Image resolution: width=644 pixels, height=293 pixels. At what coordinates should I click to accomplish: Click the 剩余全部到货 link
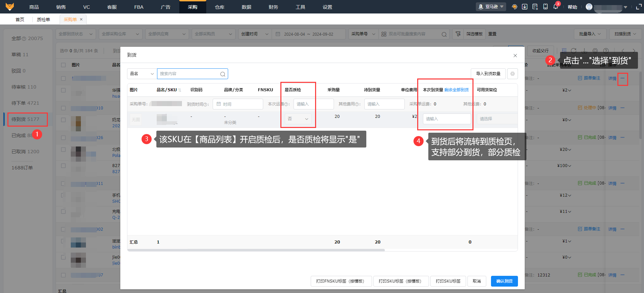pos(456,90)
